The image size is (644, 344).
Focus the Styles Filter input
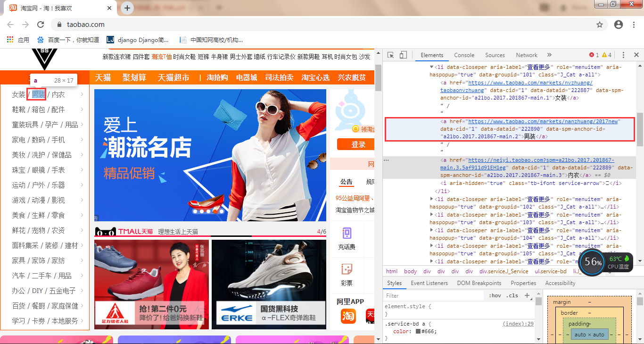pyautogui.click(x=434, y=295)
